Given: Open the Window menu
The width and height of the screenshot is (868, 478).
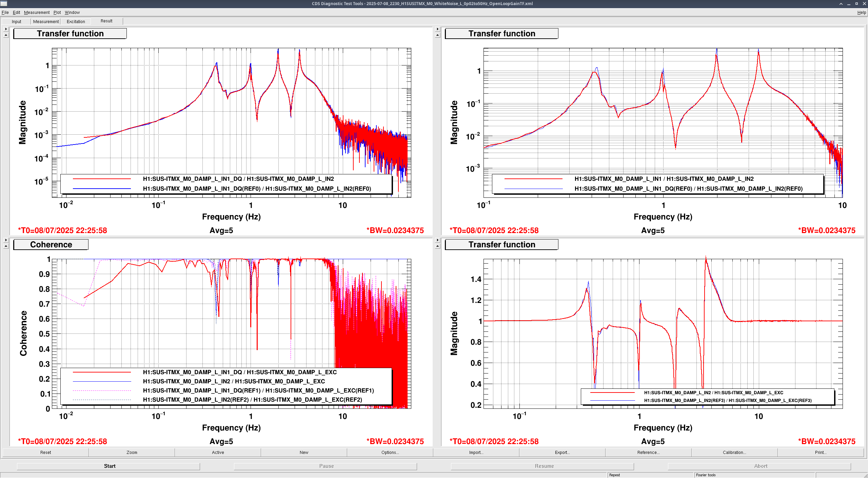Looking at the screenshot, I should point(72,13).
